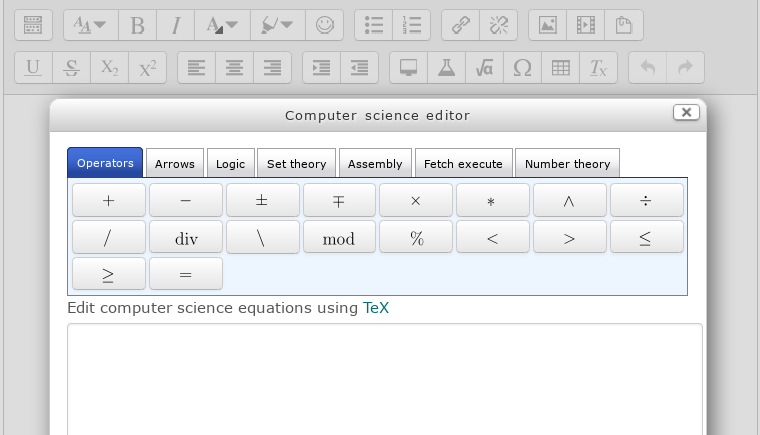Open the Set theory tab
This screenshot has width=760, height=435.
point(296,164)
